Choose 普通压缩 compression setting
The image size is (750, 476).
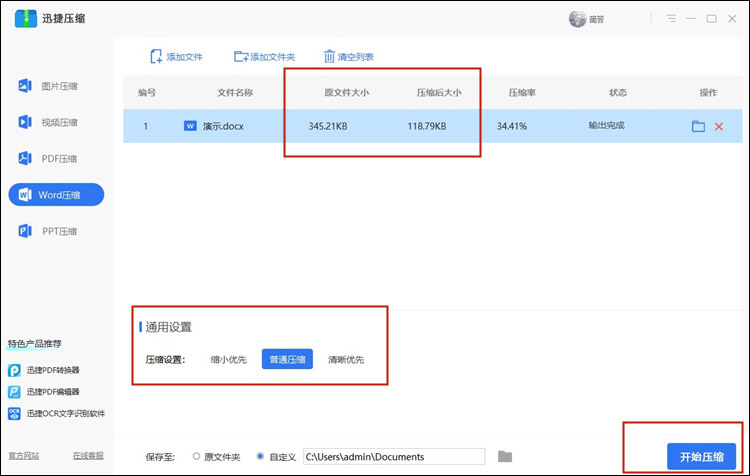tap(287, 359)
